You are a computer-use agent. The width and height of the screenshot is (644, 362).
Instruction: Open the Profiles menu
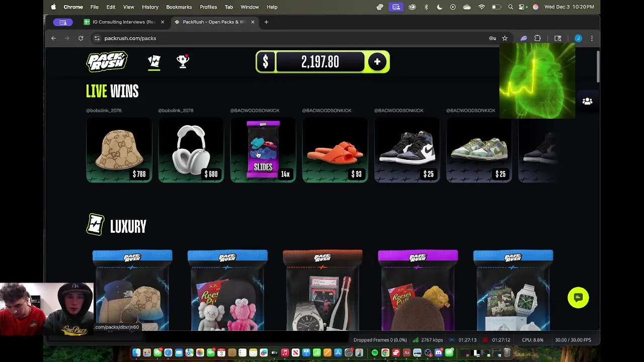coord(208,7)
